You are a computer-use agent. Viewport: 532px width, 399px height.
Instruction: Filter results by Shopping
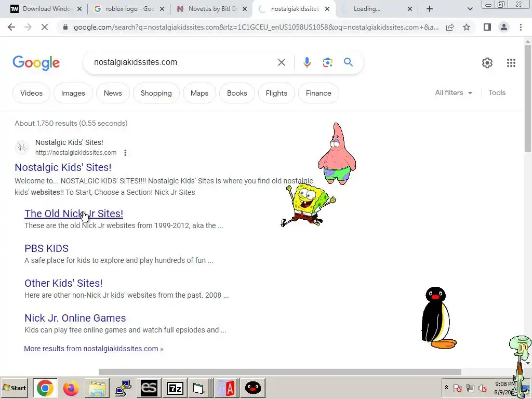click(156, 93)
